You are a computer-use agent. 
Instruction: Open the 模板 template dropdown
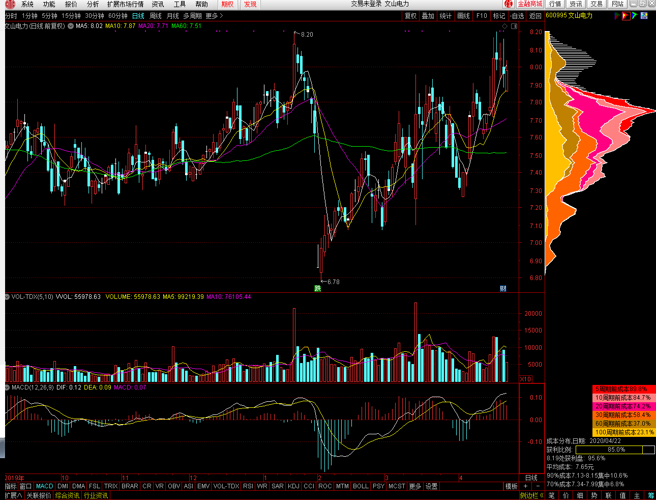coord(511,486)
